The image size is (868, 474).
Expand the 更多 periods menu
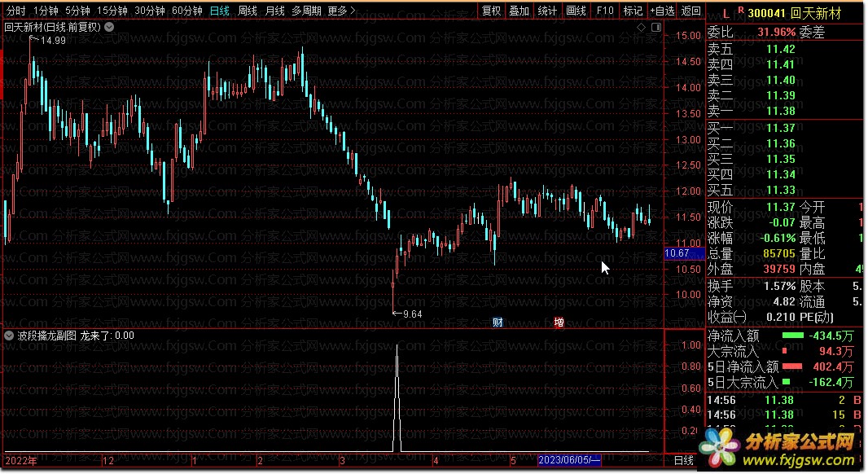[x=341, y=11]
